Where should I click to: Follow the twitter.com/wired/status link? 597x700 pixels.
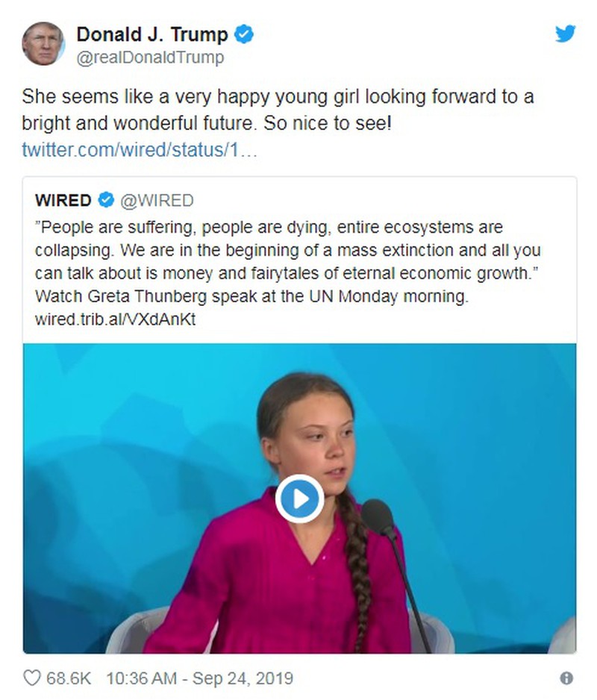pos(140,149)
